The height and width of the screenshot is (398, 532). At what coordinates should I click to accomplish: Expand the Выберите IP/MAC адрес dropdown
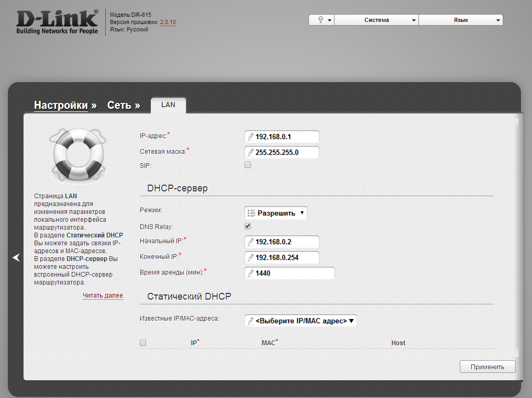click(301, 321)
